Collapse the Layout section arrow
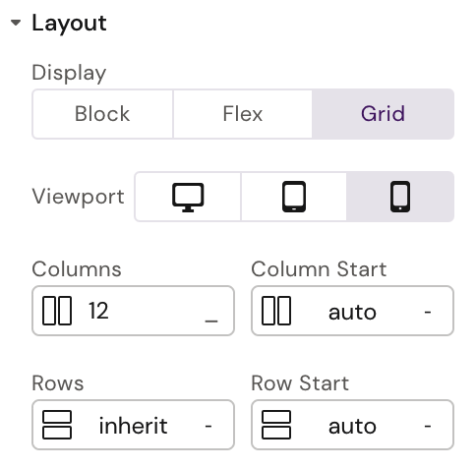The image size is (476, 468). coord(16,23)
